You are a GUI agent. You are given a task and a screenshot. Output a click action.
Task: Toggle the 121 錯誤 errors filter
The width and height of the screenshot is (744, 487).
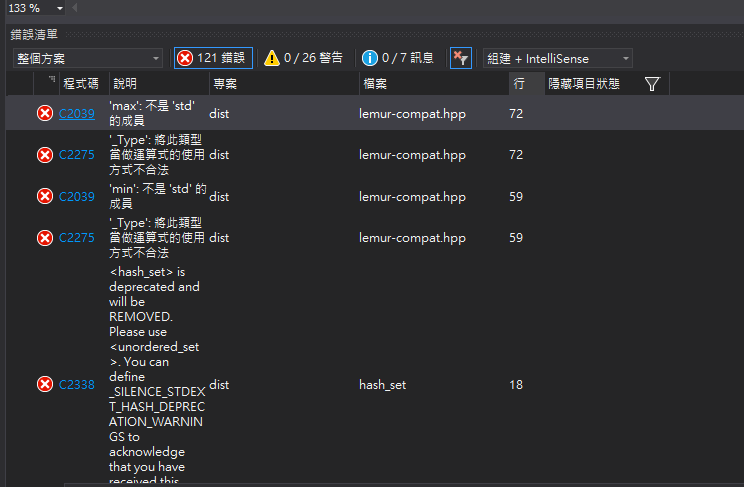pos(213,58)
